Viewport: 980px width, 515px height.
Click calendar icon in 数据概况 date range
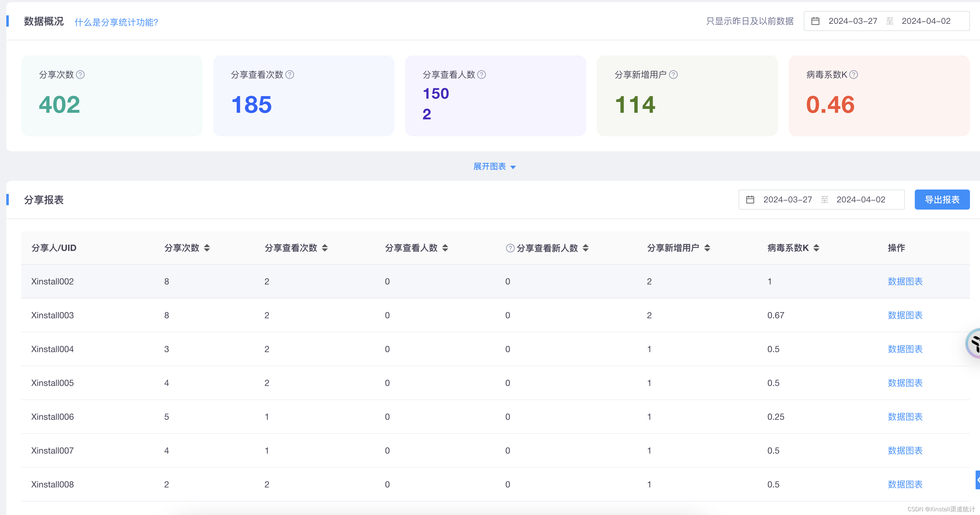(815, 21)
